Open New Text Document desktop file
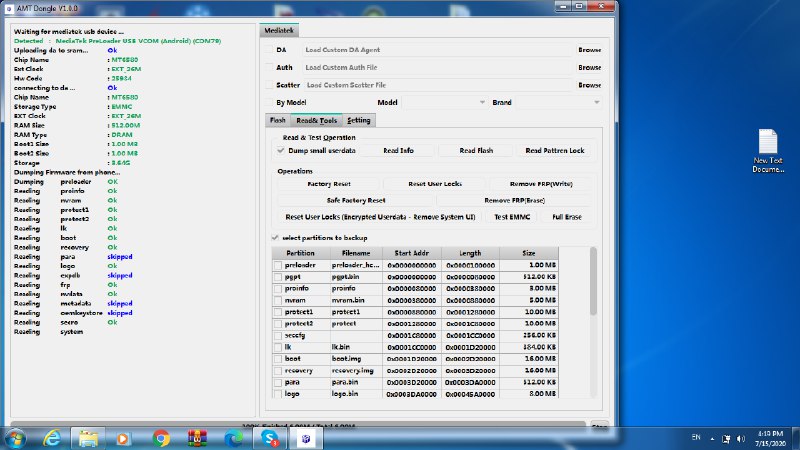The image size is (800, 450). (x=768, y=151)
